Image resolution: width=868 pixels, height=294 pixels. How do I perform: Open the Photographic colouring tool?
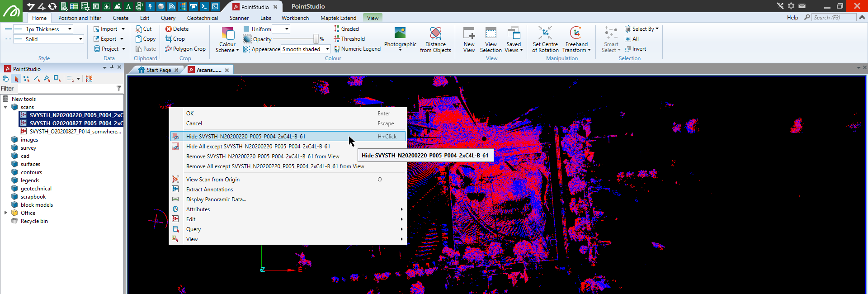(400, 39)
